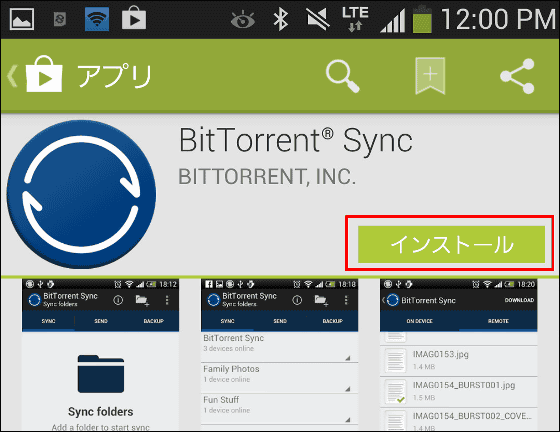
Task: Add app to wishlist via bookmark icon
Action: [430, 76]
